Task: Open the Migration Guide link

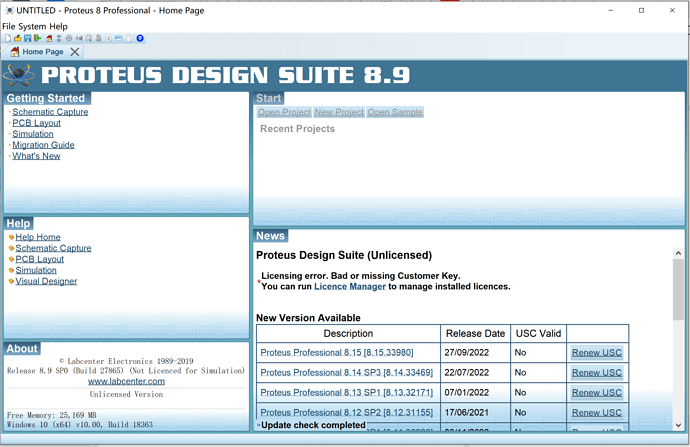Action: pos(43,145)
